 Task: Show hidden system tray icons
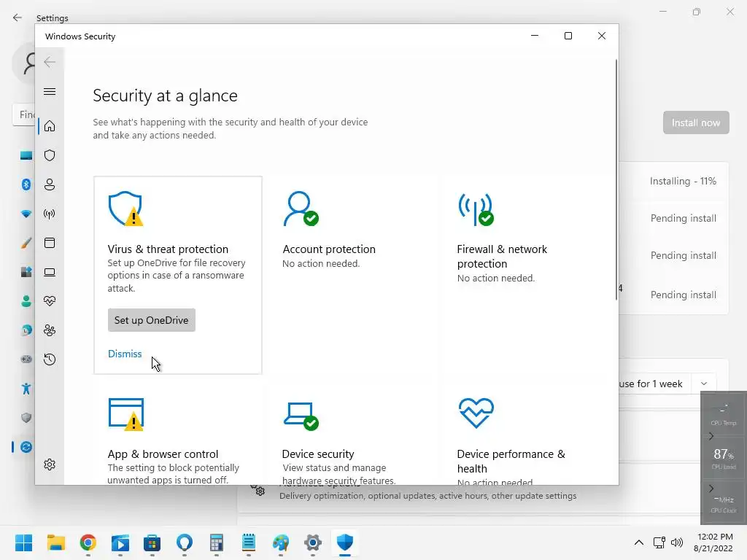(639, 542)
